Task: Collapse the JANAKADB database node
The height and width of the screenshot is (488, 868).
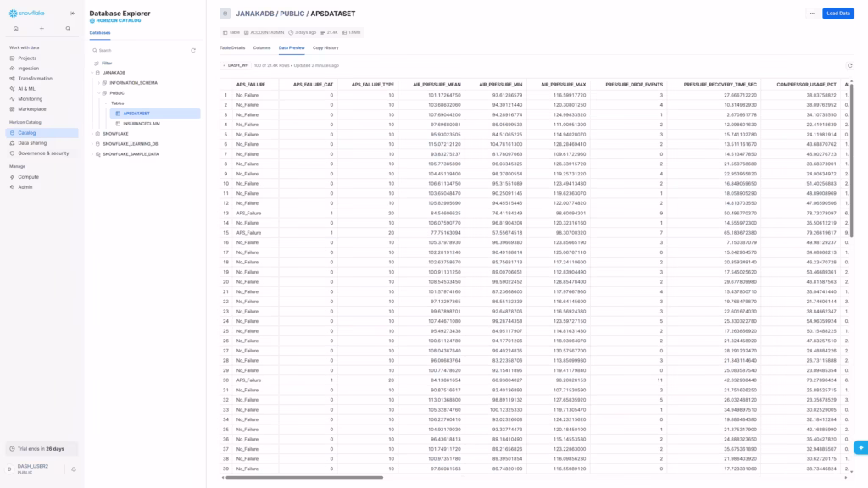Action: (x=92, y=73)
